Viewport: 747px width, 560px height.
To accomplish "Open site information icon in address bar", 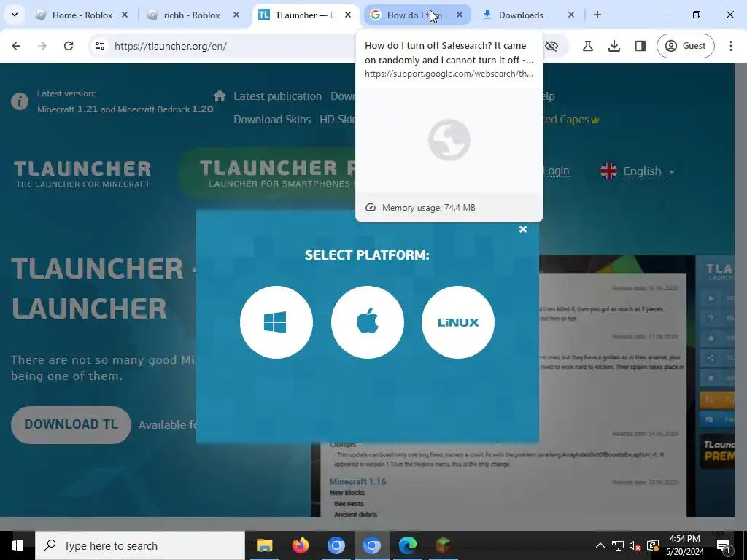I will 100,46.
